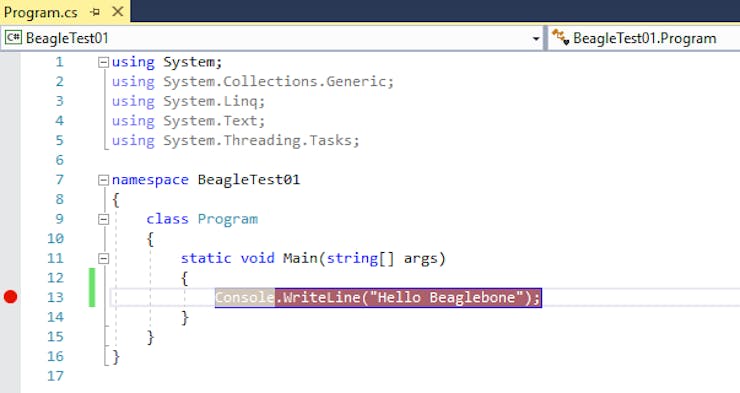
Task: Collapse the using directives block
Action: tap(103, 62)
